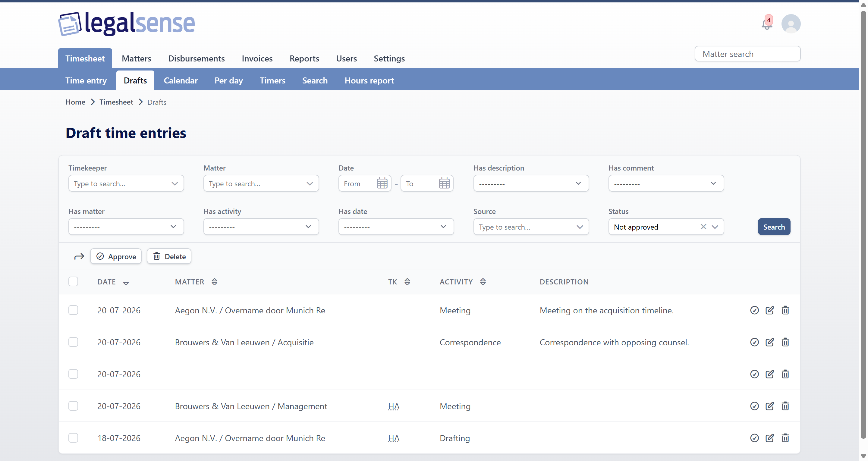This screenshot has width=868, height=461.
Task: Open the Users main tab
Action: pos(346,58)
